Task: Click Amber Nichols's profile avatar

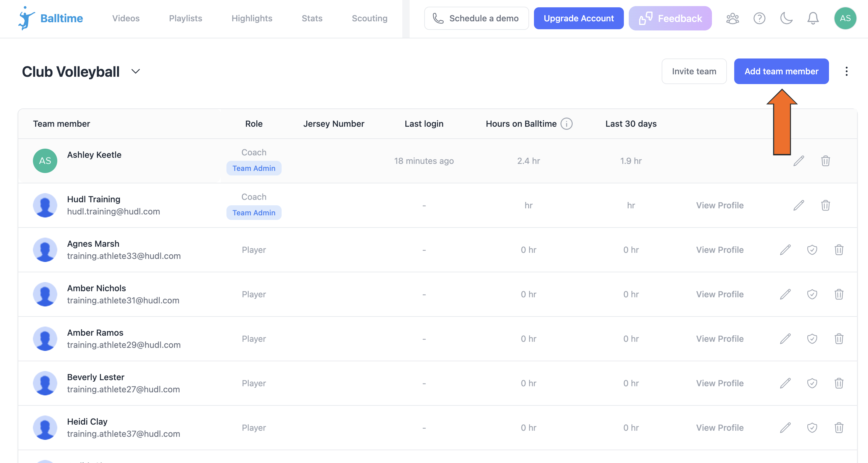Action: pos(45,294)
